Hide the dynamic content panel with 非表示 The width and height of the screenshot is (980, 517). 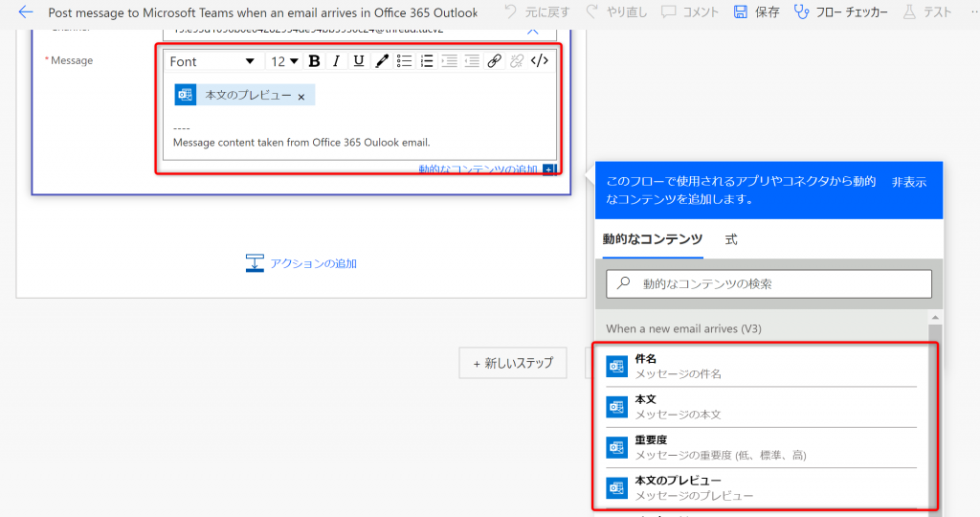(x=909, y=182)
